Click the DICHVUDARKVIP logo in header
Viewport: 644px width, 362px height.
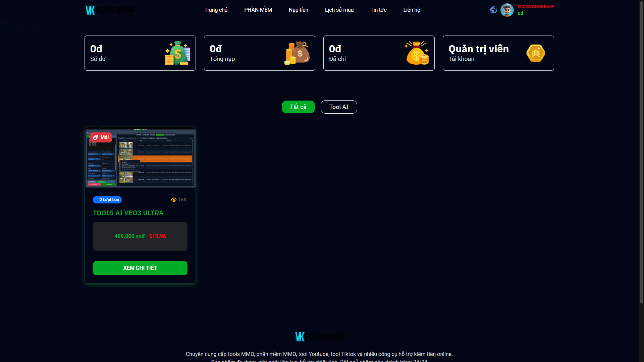point(110,10)
